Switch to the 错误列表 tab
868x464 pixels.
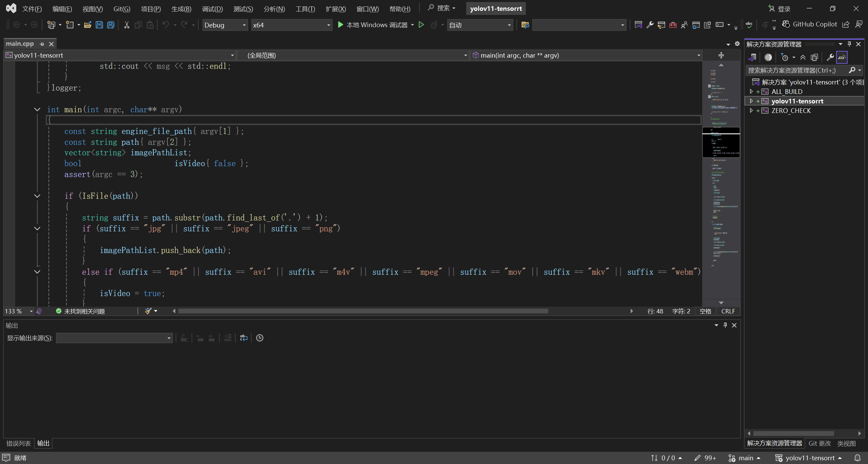click(x=19, y=443)
